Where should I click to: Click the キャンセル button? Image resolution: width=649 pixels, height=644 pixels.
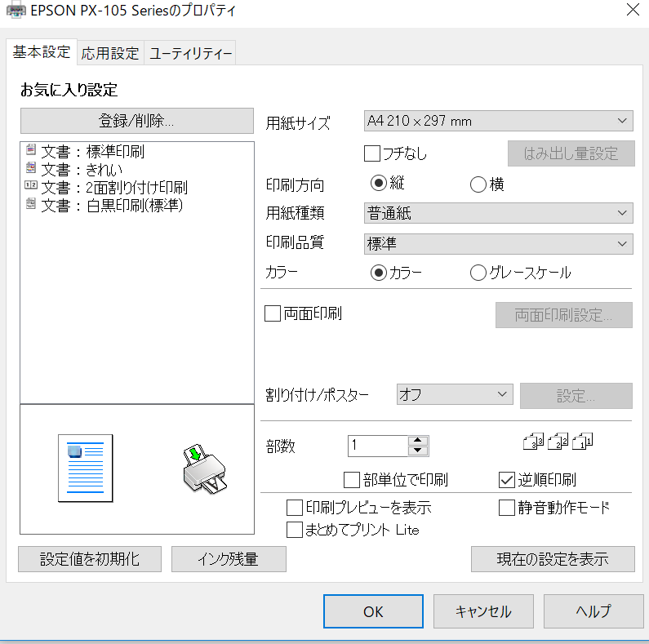coord(483,611)
